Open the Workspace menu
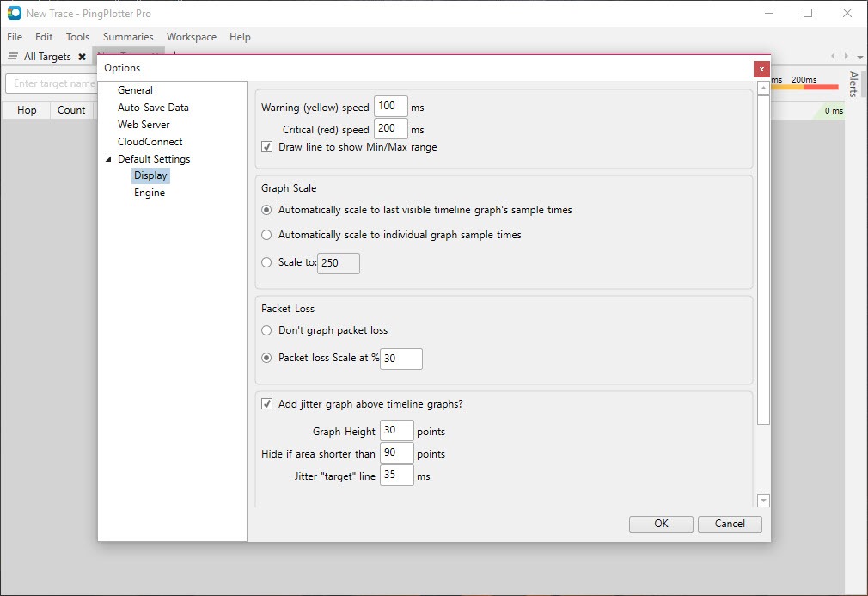The width and height of the screenshot is (868, 596). (x=192, y=37)
